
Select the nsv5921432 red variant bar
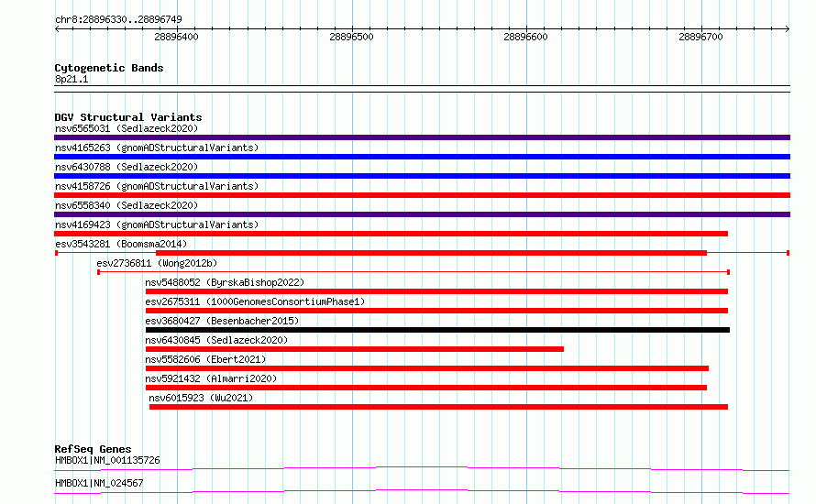pyautogui.click(x=426, y=388)
